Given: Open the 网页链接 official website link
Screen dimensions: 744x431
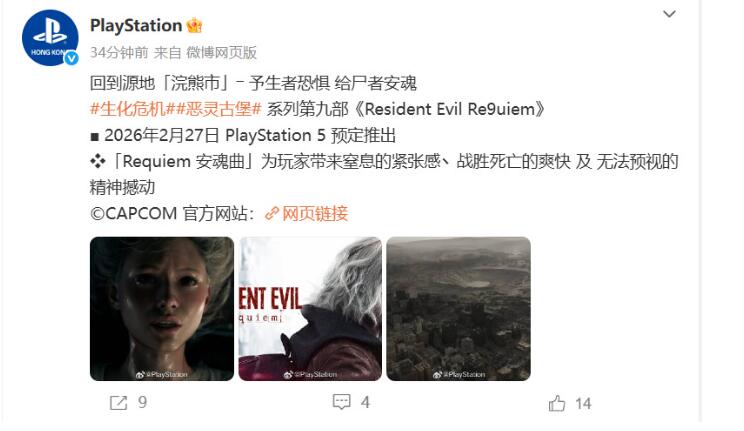Looking at the screenshot, I should click(315, 214).
